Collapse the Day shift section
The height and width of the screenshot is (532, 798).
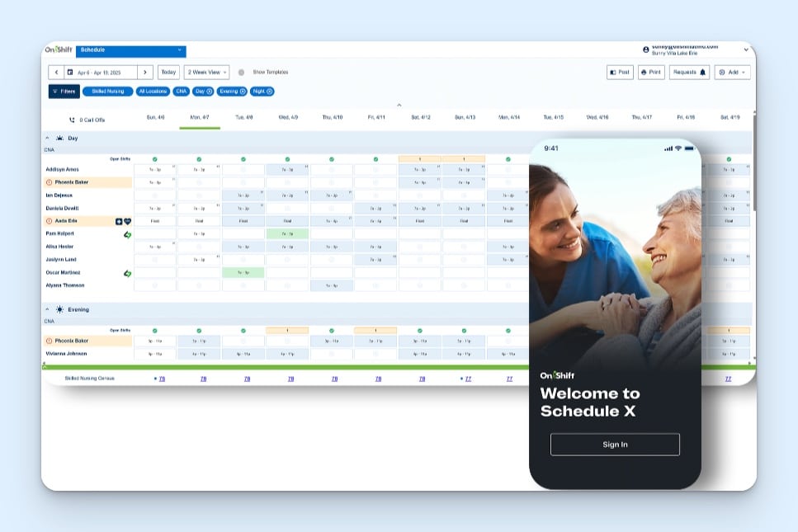click(x=47, y=139)
